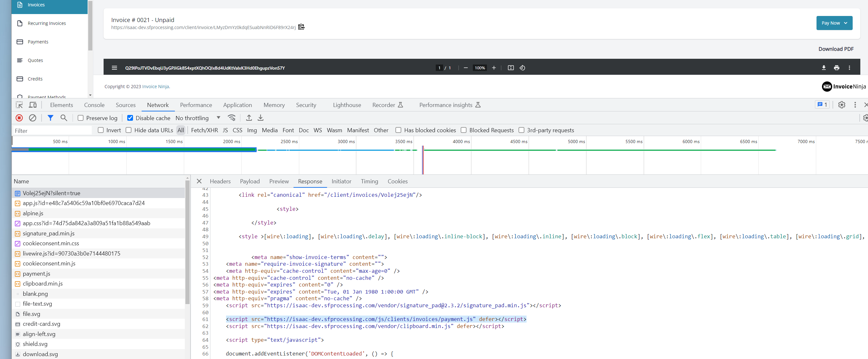Select the alpine.js request
This screenshot has width=868, height=359.
pos(98,213)
